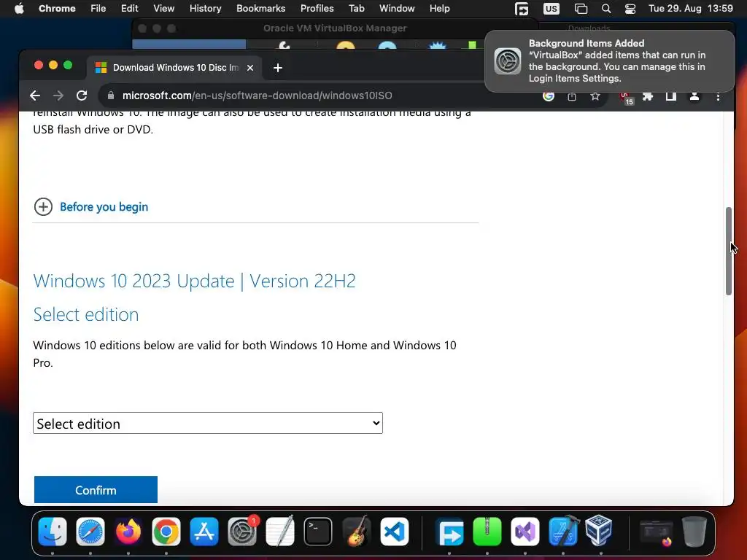
Task: Launch Terminal from the Dock
Action: (318, 532)
